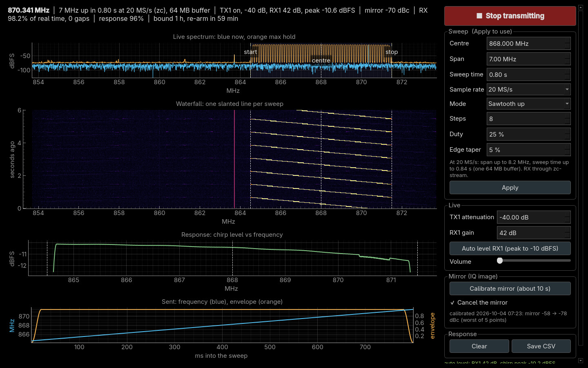Viewport: 588px width, 368px height.
Task: Click the red vertical line in the waterfall
Action: click(x=234, y=159)
